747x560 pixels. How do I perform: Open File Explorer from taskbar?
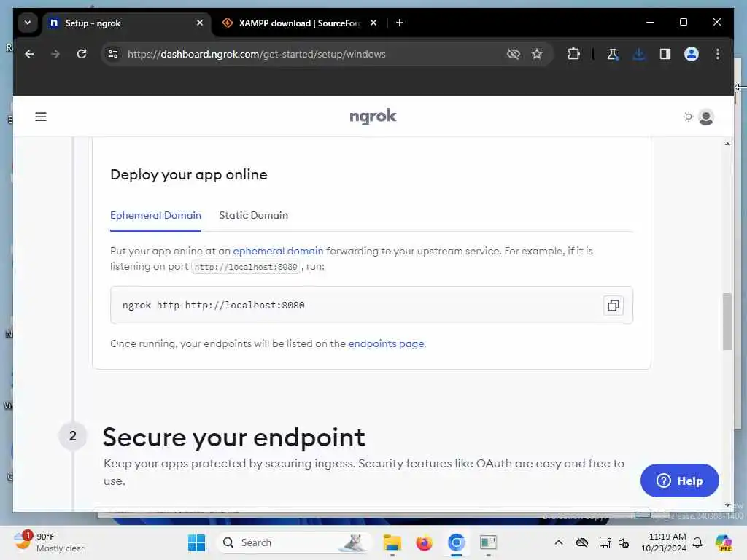(x=392, y=542)
